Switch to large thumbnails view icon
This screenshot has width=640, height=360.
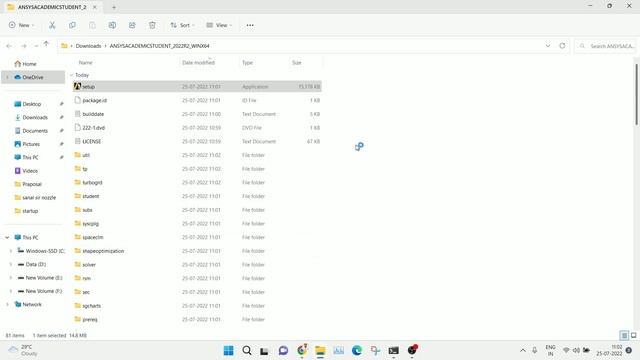pos(633,336)
